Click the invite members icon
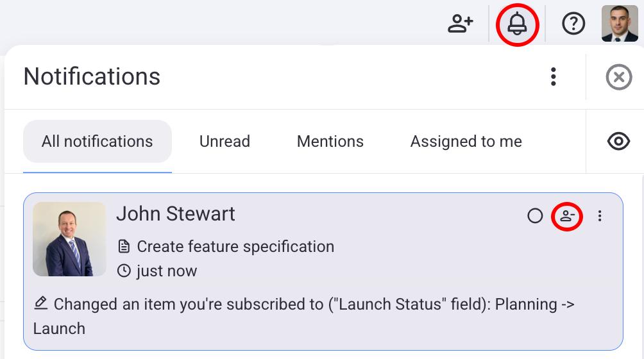The height and width of the screenshot is (359, 644). click(460, 24)
